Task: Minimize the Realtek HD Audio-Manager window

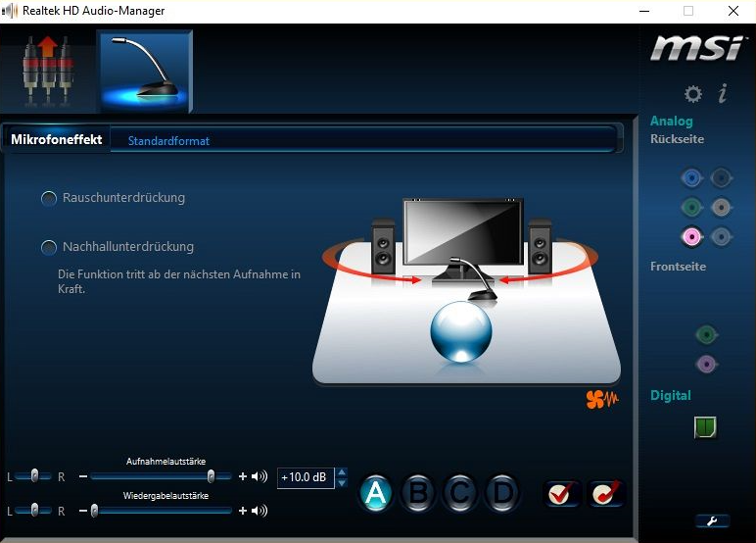Action: tap(644, 11)
